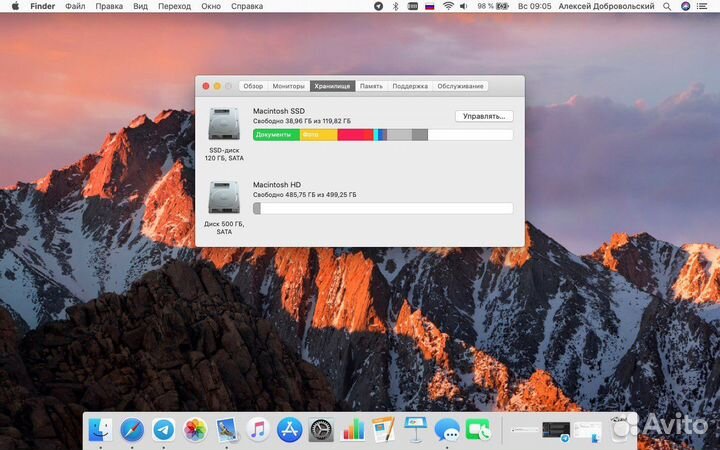720x450 pixels.
Task: Click the Macintosh HD drive icon
Action: pyautogui.click(x=224, y=197)
